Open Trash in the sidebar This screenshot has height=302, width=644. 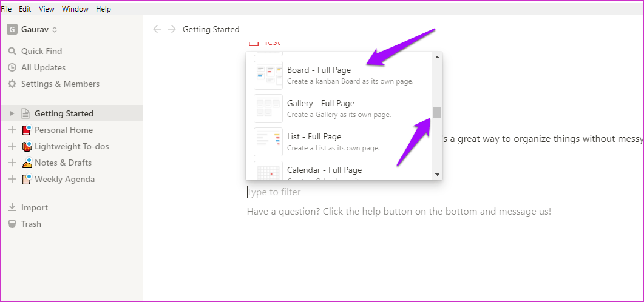(x=31, y=224)
